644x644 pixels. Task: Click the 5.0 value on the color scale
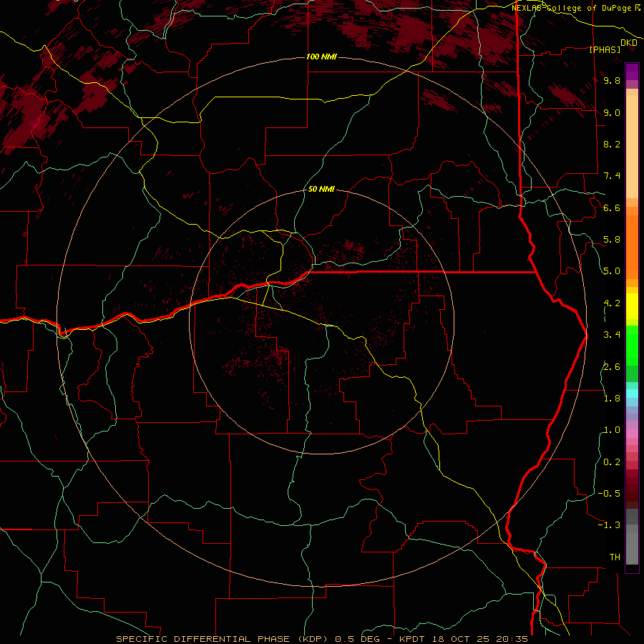[612, 271]
